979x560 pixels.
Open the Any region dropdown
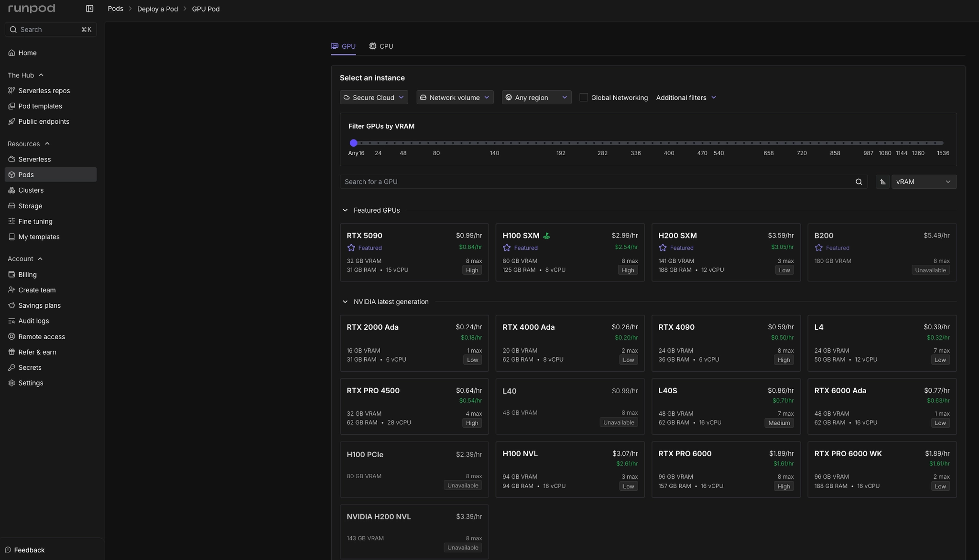click(x=536, y=97)
